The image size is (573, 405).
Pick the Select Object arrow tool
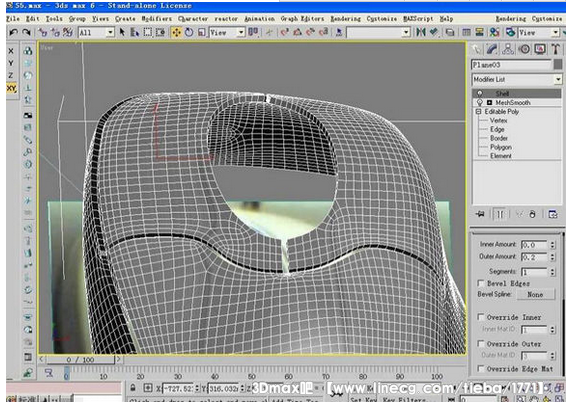[x=122, y=33]
